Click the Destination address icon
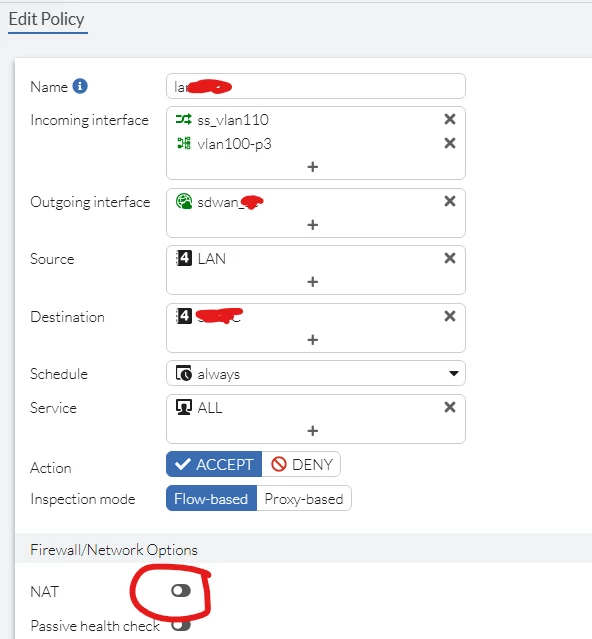 pos(184,316)
